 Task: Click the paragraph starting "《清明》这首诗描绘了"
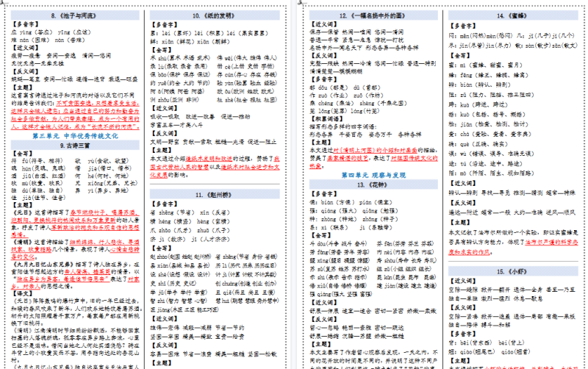coord(75,249)
